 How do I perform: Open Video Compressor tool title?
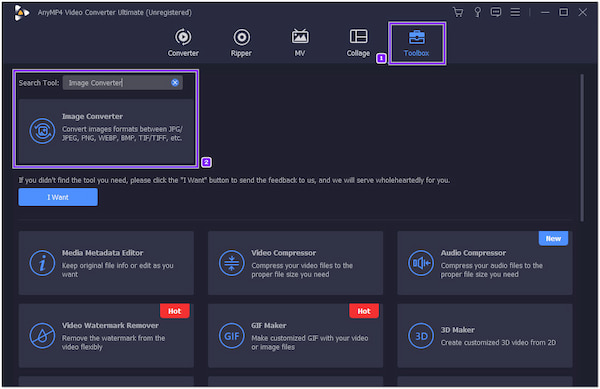(284, 253)
